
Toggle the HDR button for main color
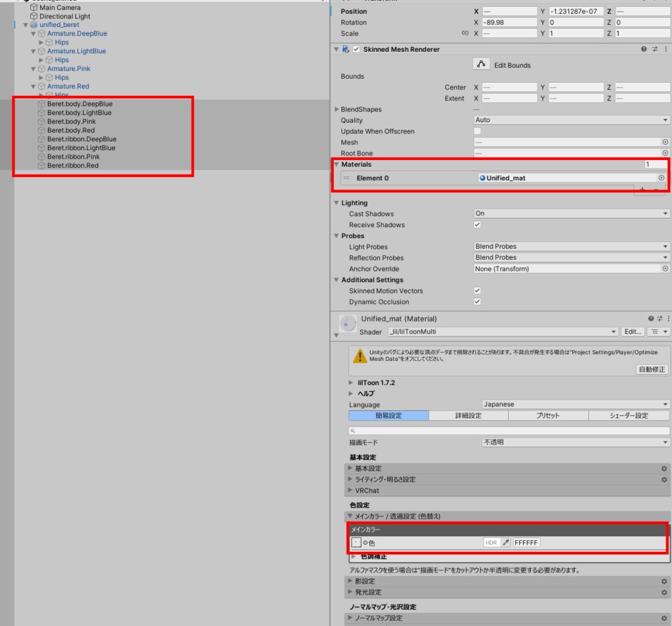coord(491,543)
